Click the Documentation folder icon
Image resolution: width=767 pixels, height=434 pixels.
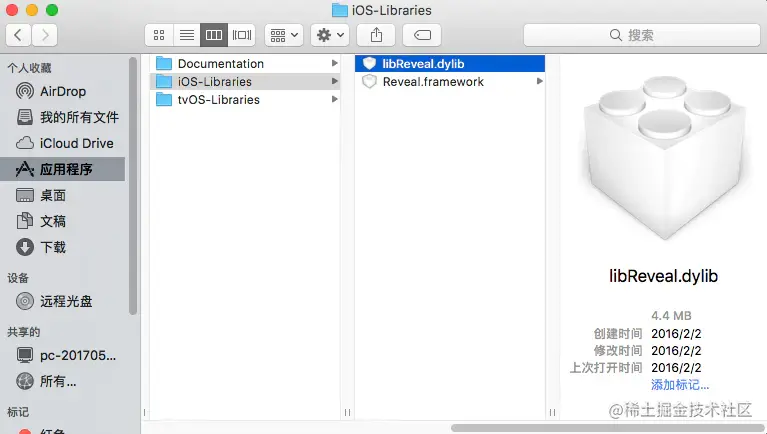[x=164, y=64]
